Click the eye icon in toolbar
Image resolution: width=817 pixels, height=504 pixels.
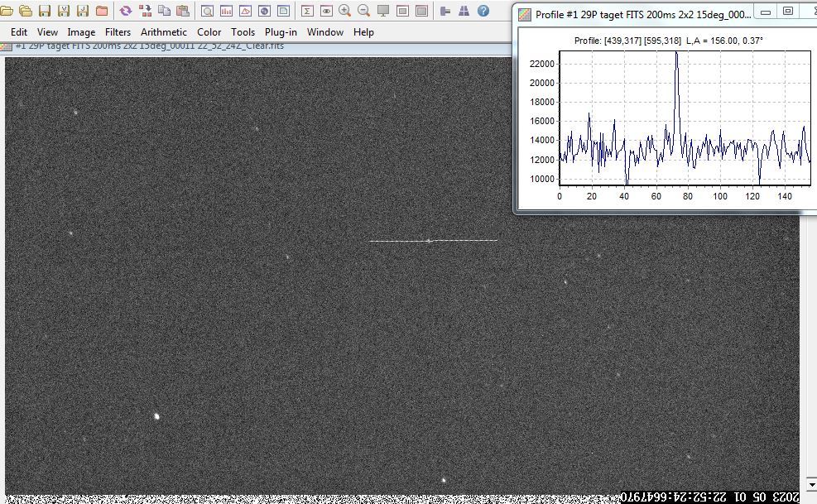[x=326, y=11]
